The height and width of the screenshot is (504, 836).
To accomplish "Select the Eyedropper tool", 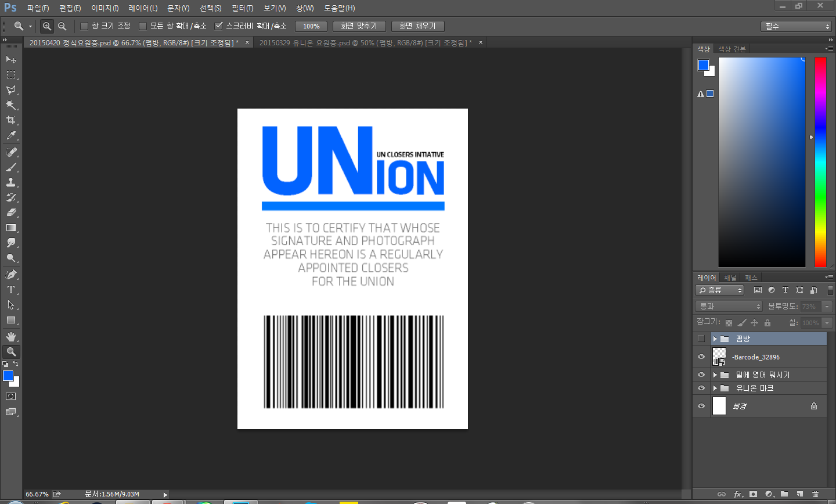I will click(11, 135).
